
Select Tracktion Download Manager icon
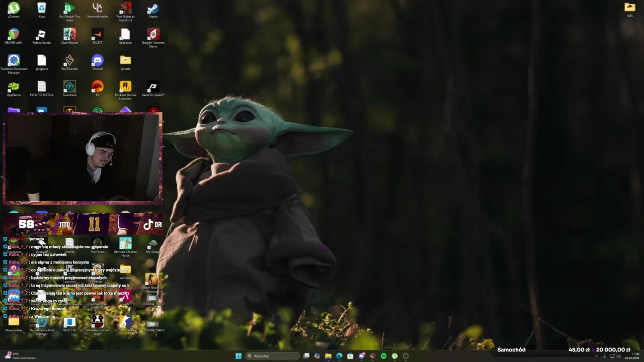[x=14, y=64]
